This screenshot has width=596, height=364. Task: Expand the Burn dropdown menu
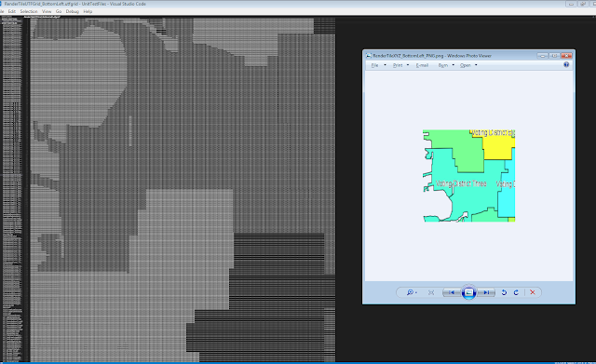(x=446, y=65)
